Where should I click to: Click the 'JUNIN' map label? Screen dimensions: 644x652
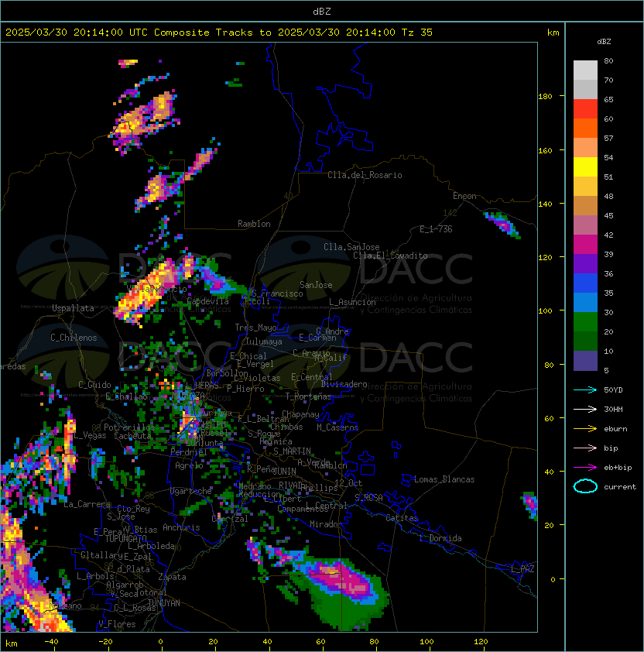[x=284, y=472]
